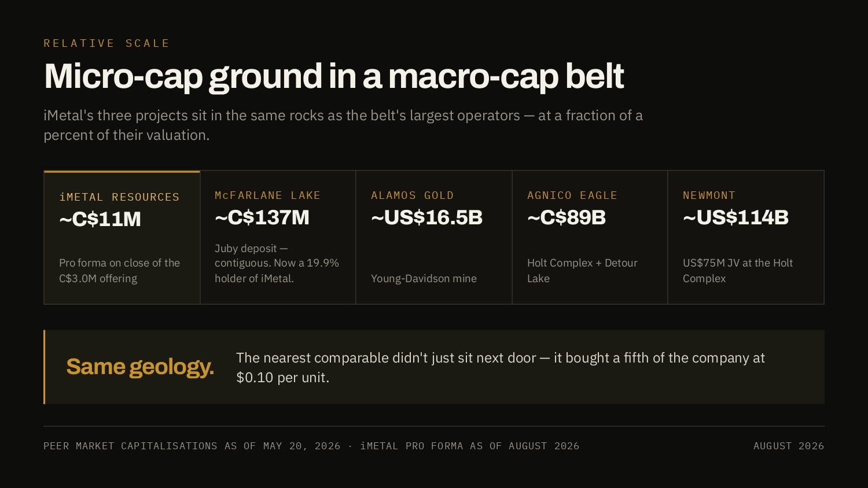This screenshot has width=868, height=488.
Task: Select the AGNICO EAGLE card heading
Action: tap(572, 195)
